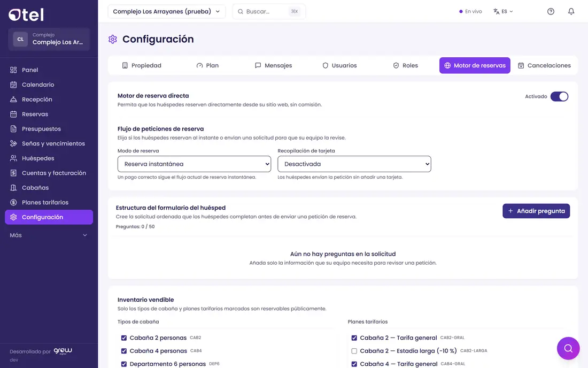Click the Inventario vendible heading
588x368 pixels.
point(145,300)
